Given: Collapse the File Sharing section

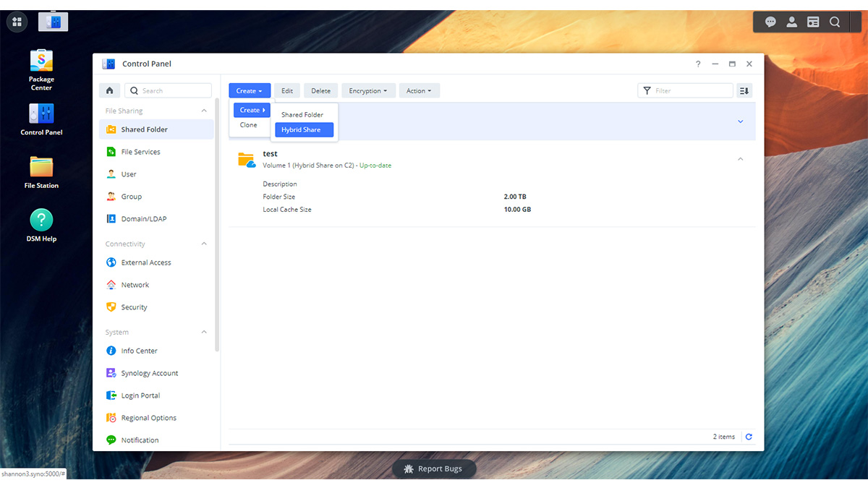Looking at the screenshot, I should (x=204, y=111).
